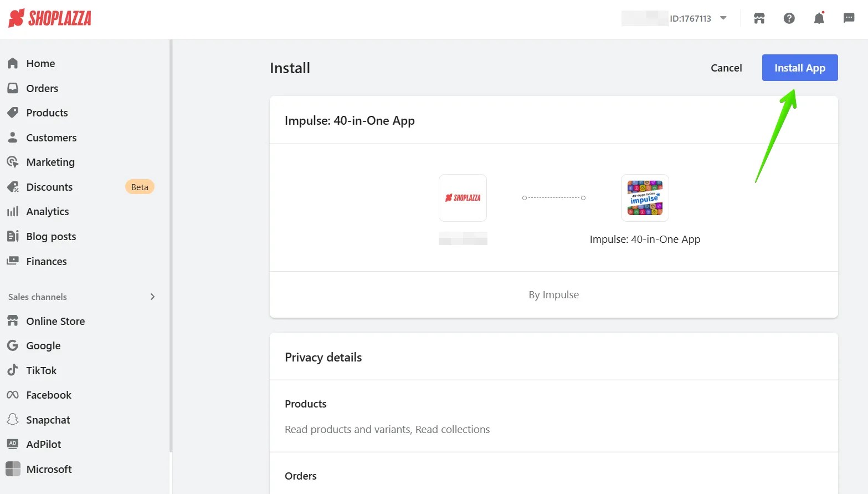Click the Microsoft logo icon in sidebar
Image resolution: width=868 pixels, height=494 pixels.
[x=13, y=469]
